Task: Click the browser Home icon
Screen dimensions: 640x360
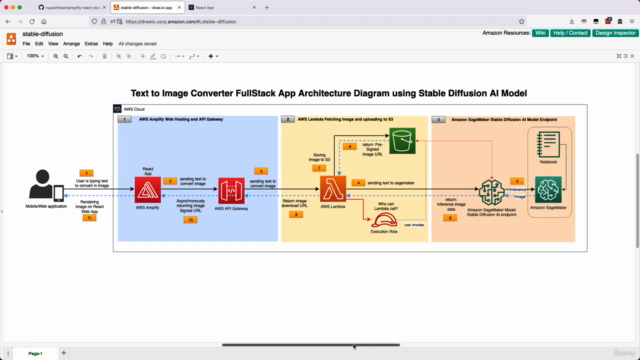Action: 44,22
